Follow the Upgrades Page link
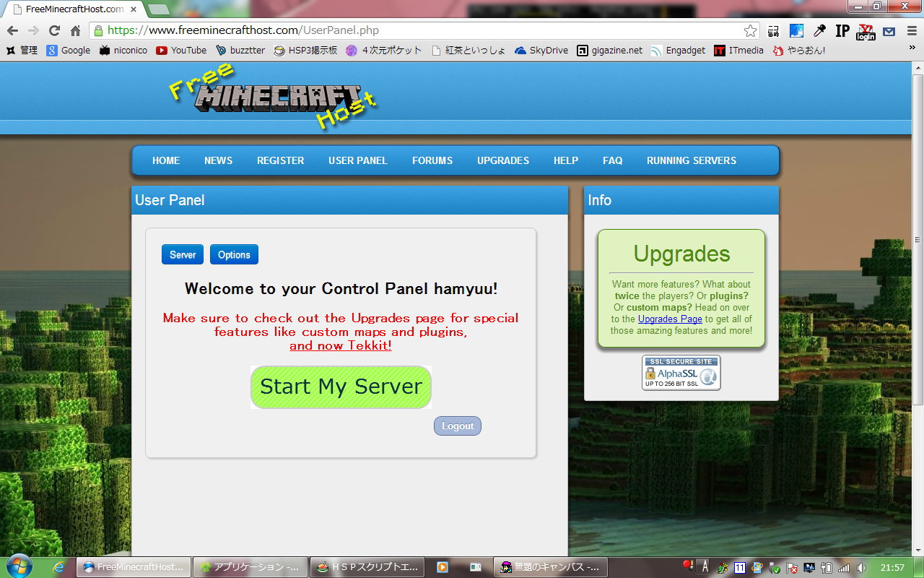This screenshot has height=578, width=924. click(670, 319)
